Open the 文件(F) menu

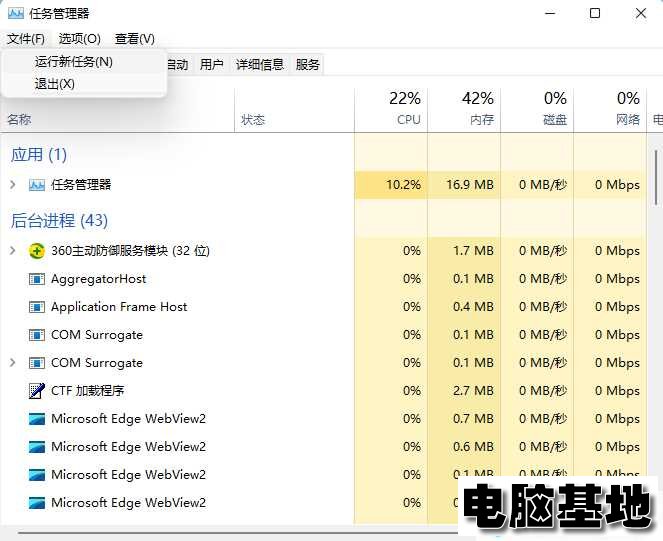[x=26, y=39]
